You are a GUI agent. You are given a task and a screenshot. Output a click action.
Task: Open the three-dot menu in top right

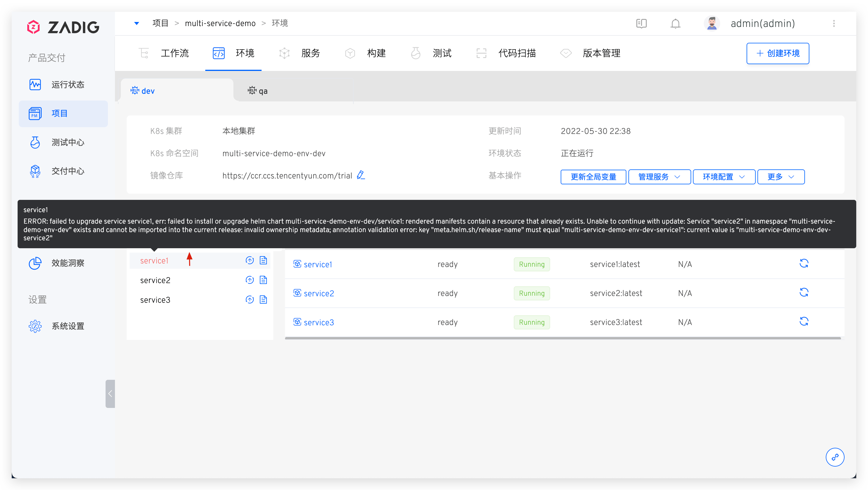[834, 23]
